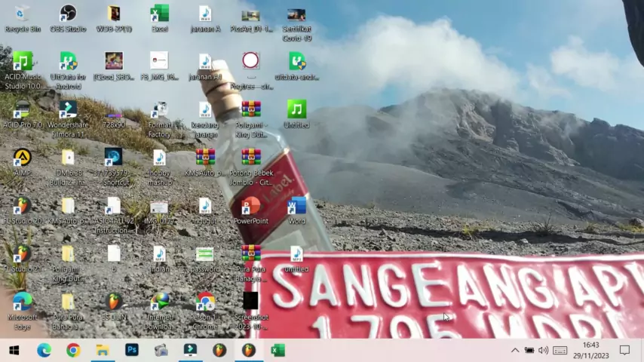Screen dimensions: 644x362
Task: Select the Format Factory desktop icon
Action: pyautogui.click(x=159, y=110)
